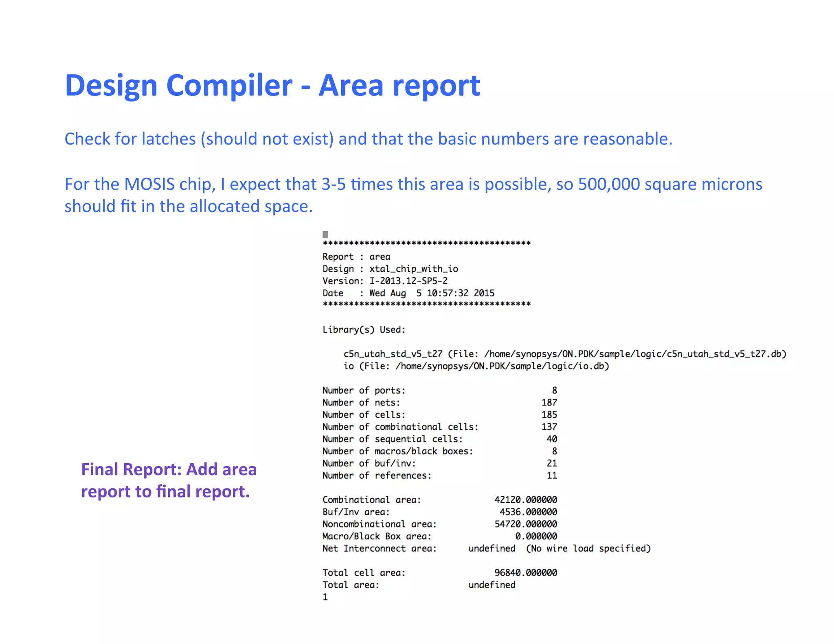Click the '(No wire load specified)' text
The image size is (834, 644).
pos(588,548)
